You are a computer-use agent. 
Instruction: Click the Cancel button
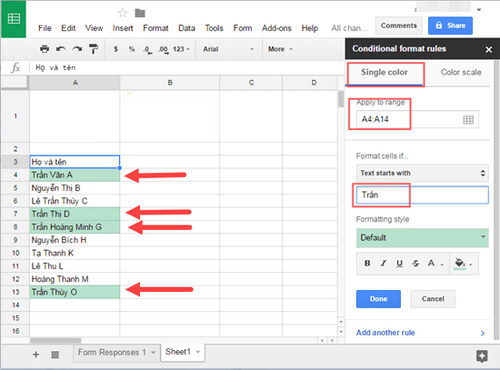click(433, 299)
